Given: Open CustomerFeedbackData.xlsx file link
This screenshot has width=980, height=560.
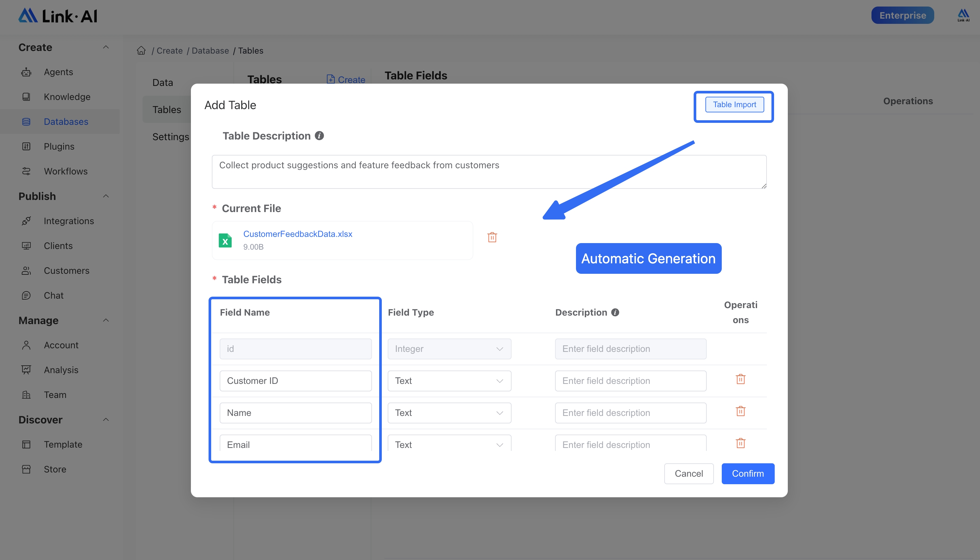Looking at the screenshot, I should coord(297,234).
